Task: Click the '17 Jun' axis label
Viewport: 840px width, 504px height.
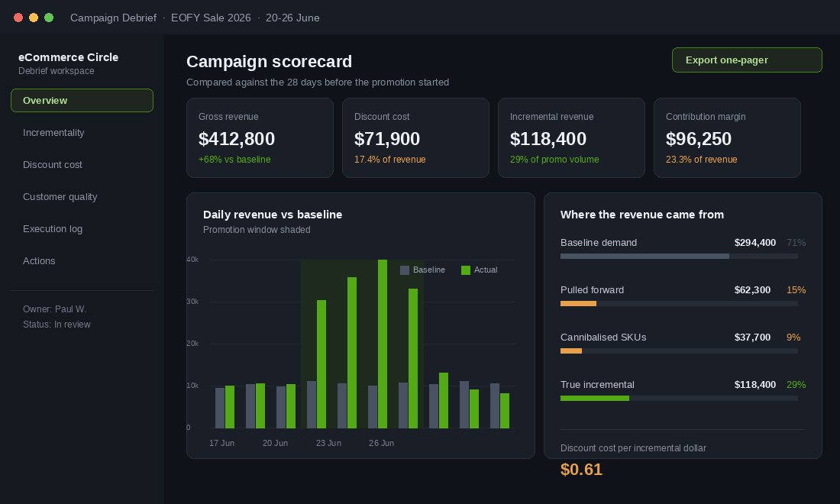Action: coord(221,444)
